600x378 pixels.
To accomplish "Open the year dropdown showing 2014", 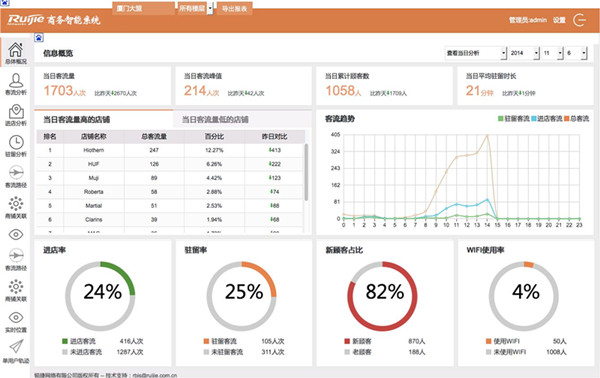I will (x=524, y=53).
